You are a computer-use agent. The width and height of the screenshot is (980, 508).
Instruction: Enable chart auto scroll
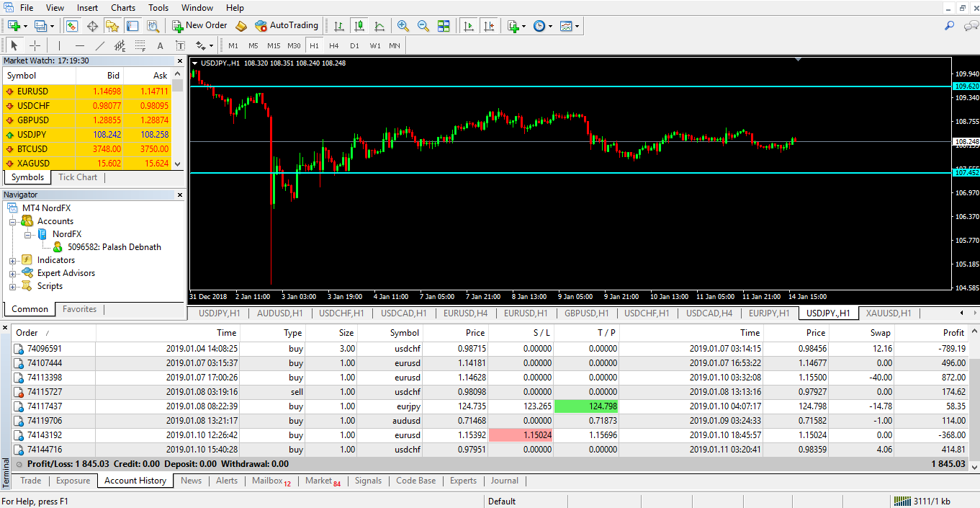[469, 25]
